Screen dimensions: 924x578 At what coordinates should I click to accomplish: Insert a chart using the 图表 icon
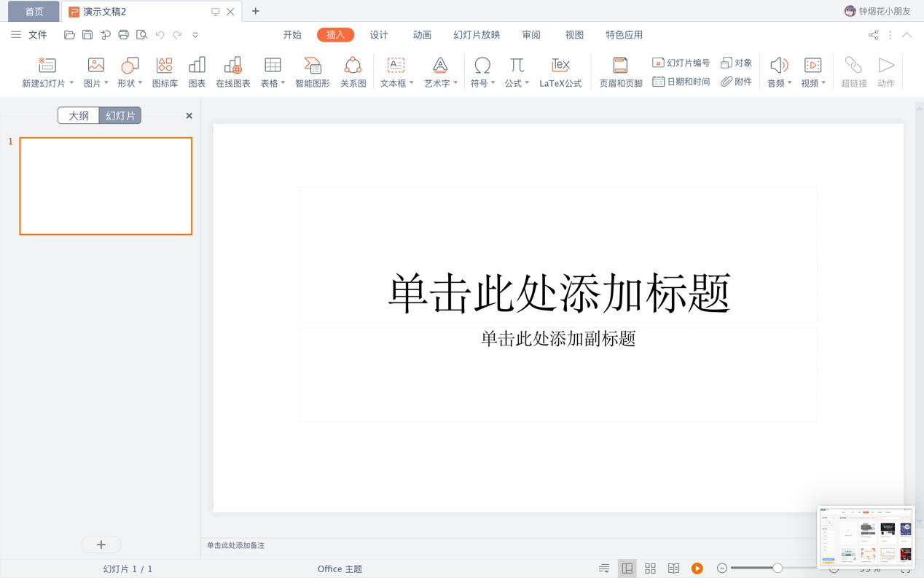tap(197, 71)
